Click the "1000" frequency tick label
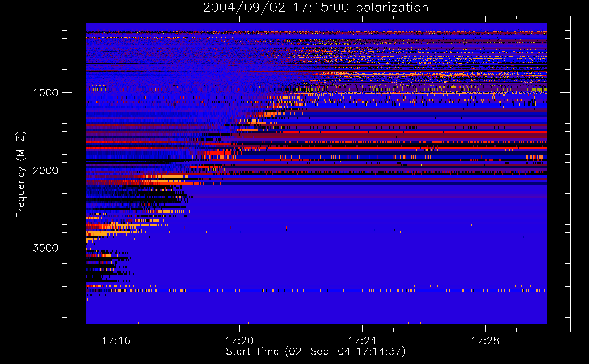 pos(46,93)
